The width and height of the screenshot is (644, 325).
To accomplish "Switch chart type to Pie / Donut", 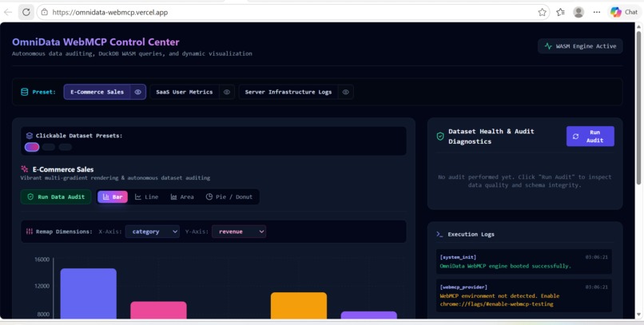I will [x=229, y=197].
